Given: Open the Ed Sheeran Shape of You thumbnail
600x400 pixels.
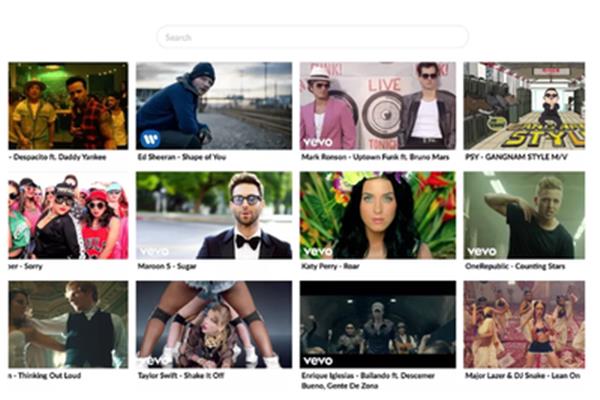Looking at the screenshot, I should [214, 106].
